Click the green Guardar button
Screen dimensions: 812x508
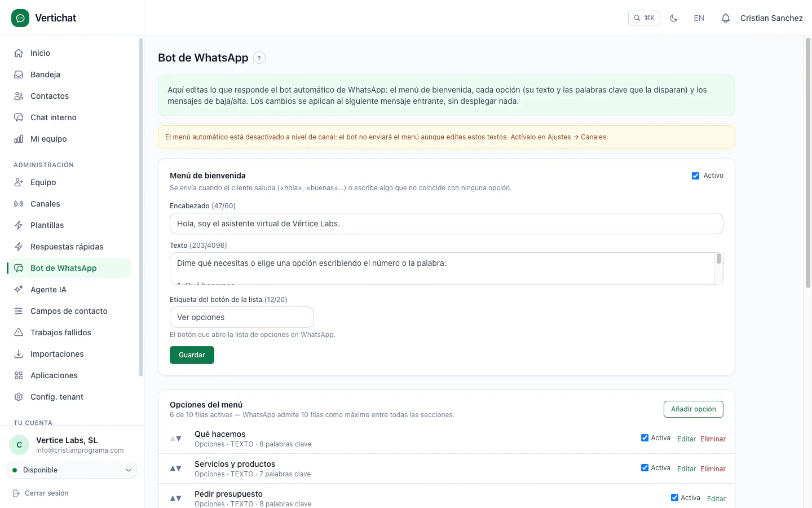click(x=192, y=355)
